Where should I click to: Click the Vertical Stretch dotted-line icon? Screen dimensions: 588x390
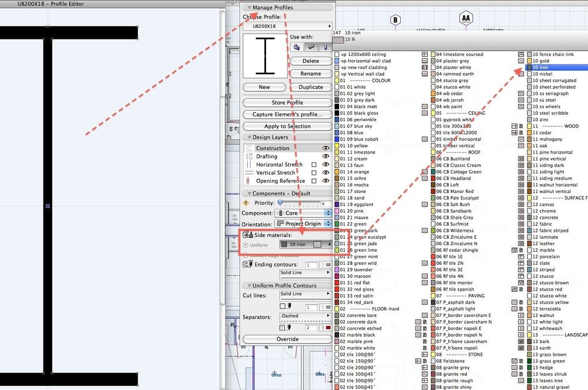pos(249,172)
